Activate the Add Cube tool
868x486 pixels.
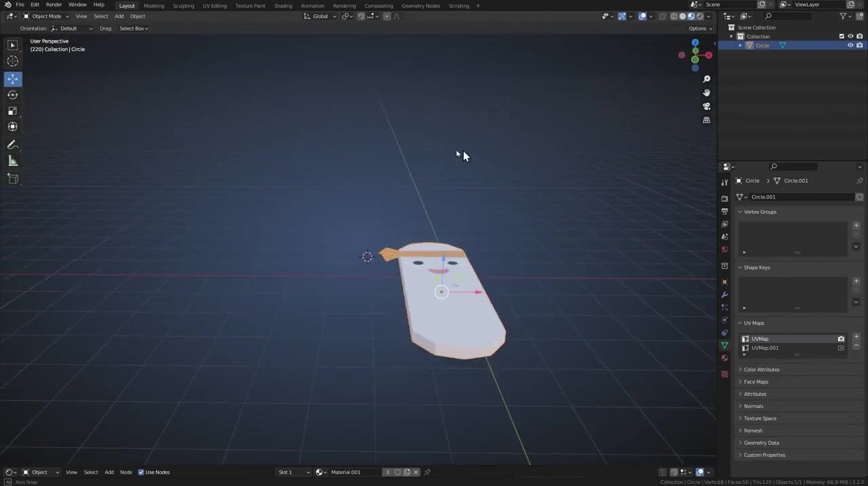click(x=12, y=179)
